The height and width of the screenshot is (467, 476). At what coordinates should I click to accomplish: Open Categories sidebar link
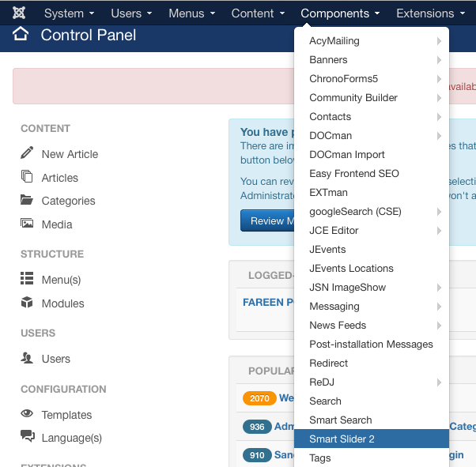(x=68, y=201)
